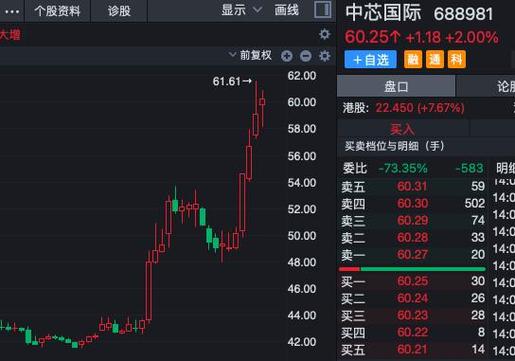Open the 论股 tab at right edge
The height and width of the screenshot is (361, 515).
tap(486, 87)
